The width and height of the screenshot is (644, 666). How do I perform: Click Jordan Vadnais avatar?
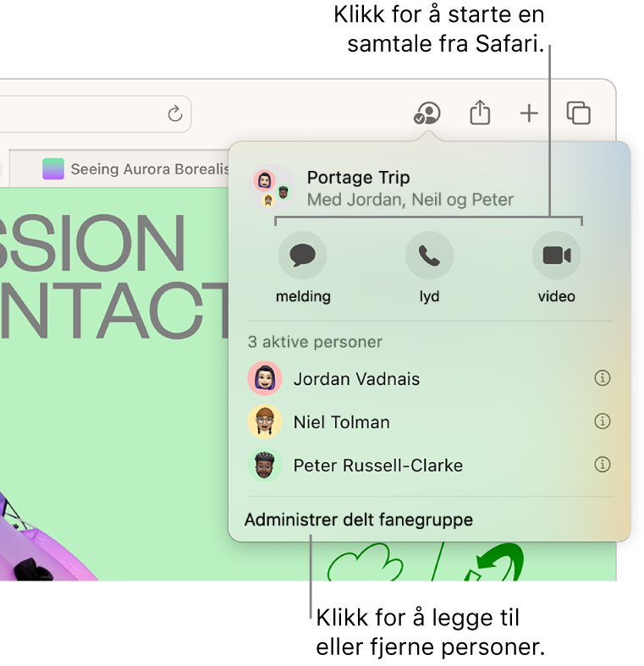coord(265,378)
